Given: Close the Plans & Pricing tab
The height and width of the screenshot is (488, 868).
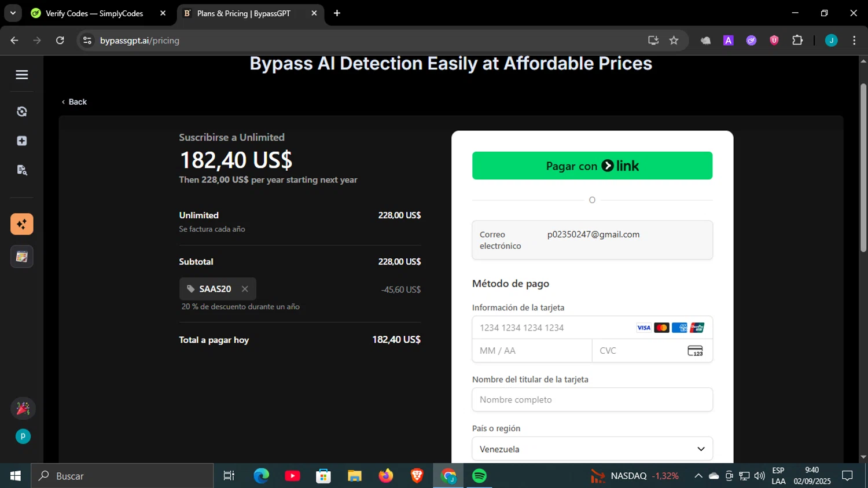Looking at the screenshot, I should [314, 13].
